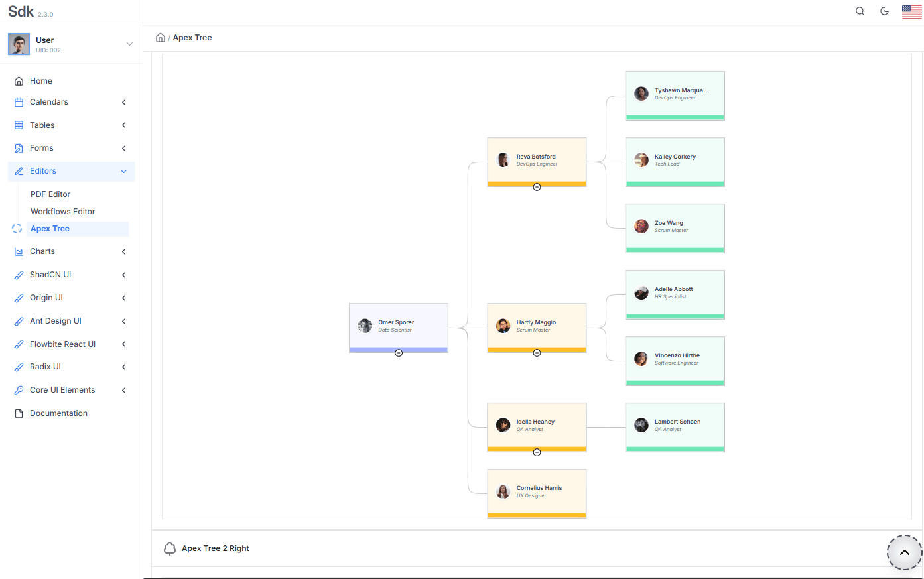Collapse Omer Sporer's node via minus toggle
The image size is (924, 579).
click(x=399, y=353)
